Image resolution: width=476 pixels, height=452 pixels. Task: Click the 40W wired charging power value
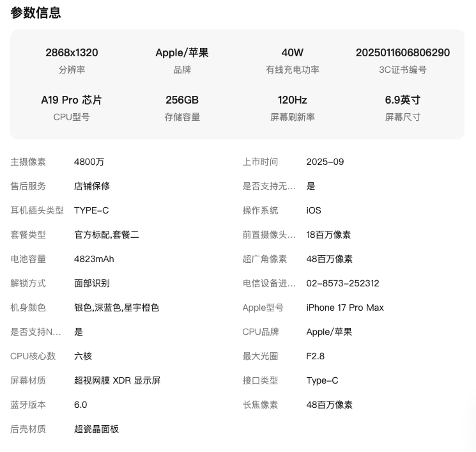[292, 52]
